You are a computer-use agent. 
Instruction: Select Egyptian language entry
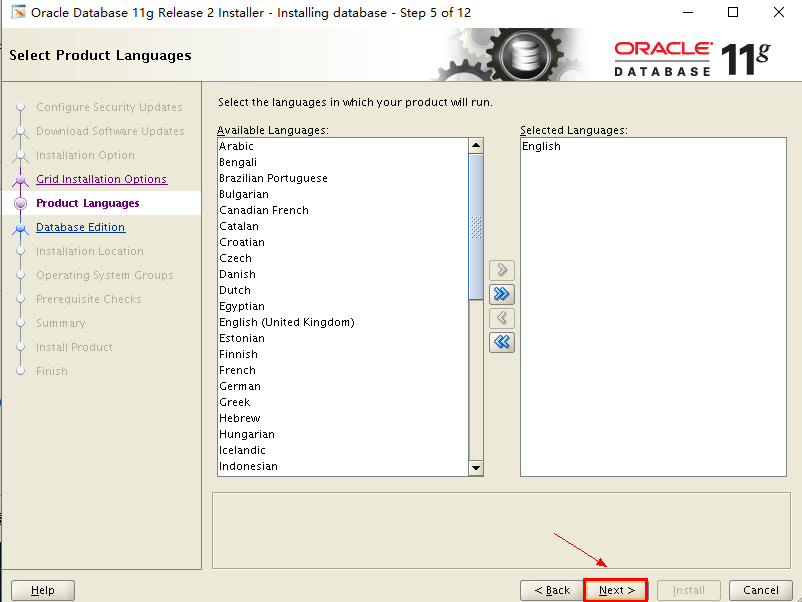343,306
